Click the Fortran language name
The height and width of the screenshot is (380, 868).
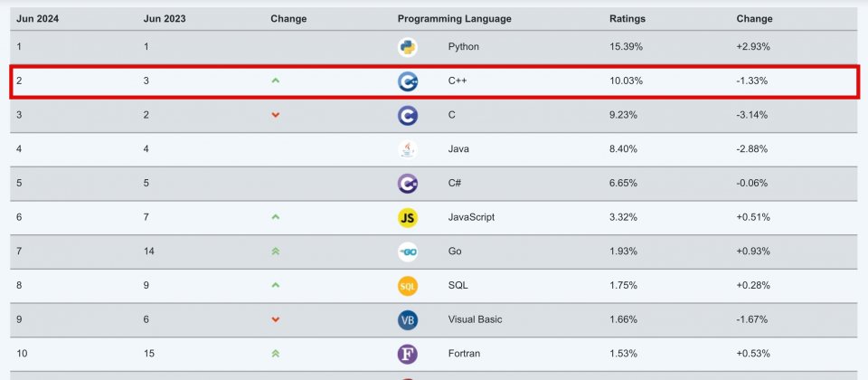[x=464, y=354]
